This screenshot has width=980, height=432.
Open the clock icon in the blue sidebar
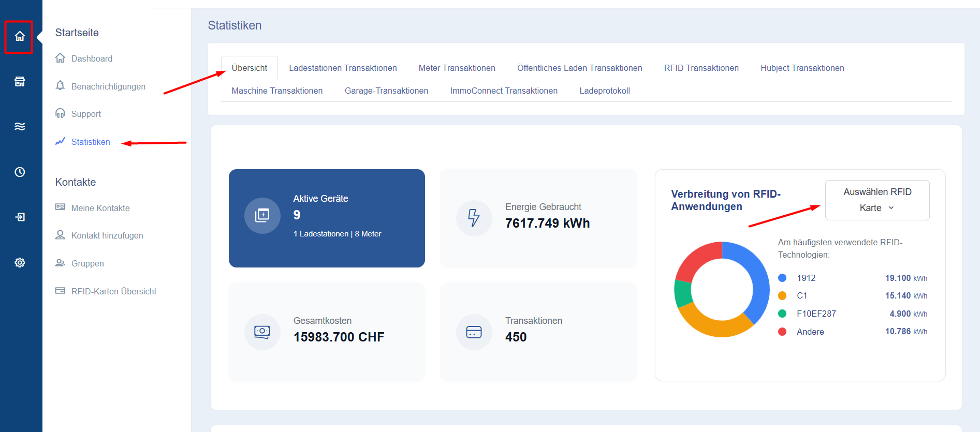point(20,172)
